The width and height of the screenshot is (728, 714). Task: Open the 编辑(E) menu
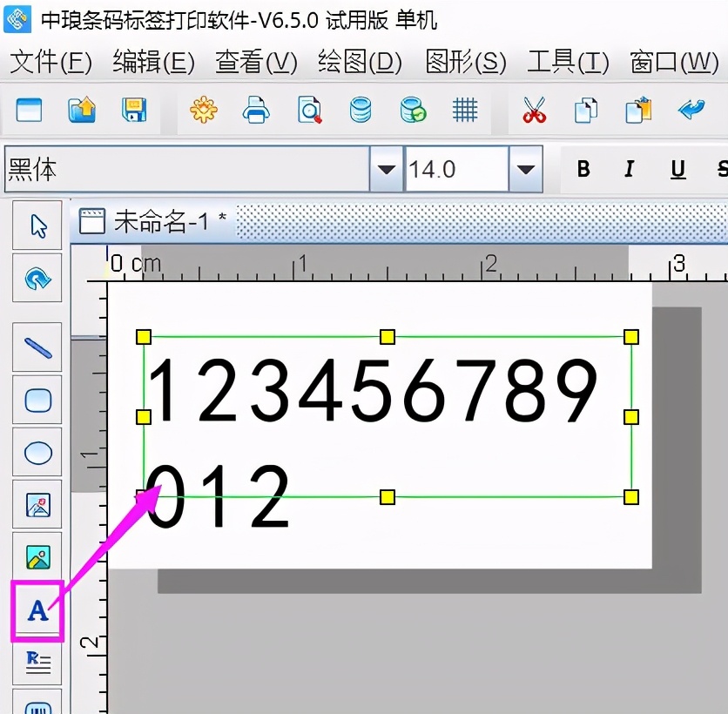point(153,62)
